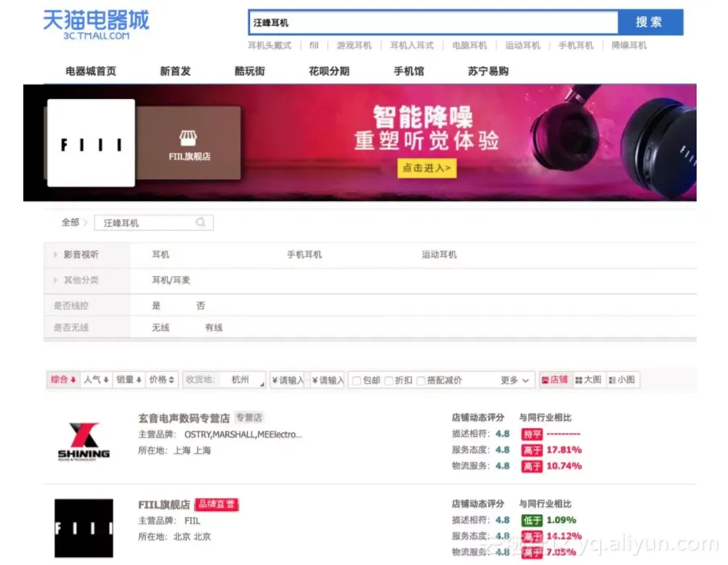
Task: Open the 玄音电声数码专营店 store link
Action: tap(184, 419)
